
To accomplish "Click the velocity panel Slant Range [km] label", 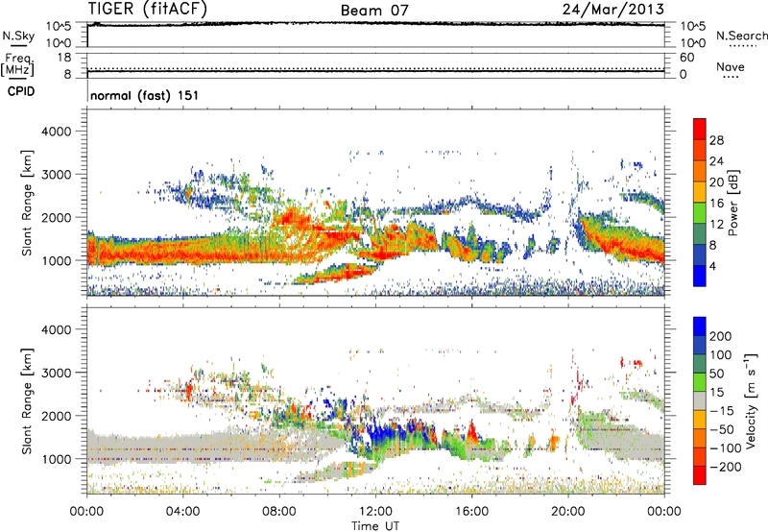I will tap(27, 401).
